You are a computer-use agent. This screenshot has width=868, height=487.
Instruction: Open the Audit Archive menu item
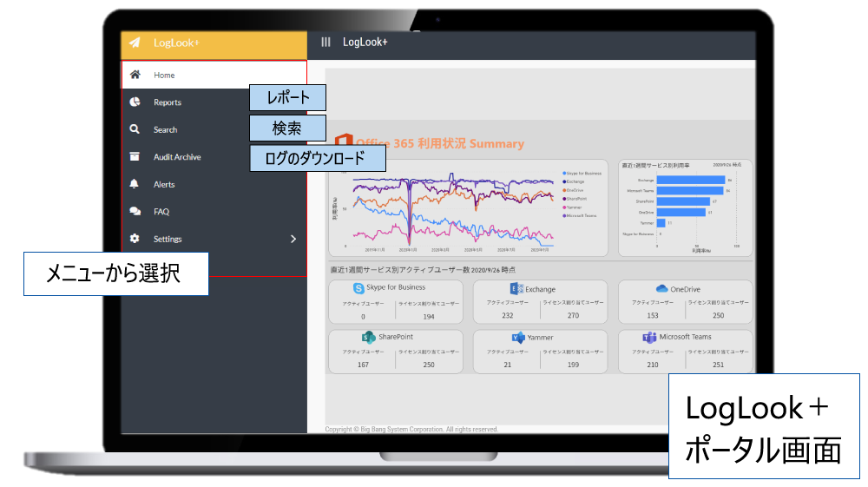(177, 157)
